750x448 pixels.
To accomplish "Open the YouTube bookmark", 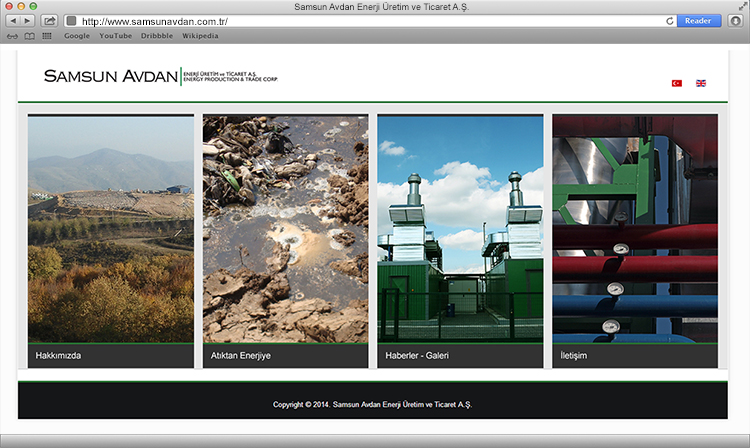I will click(115, 36).
